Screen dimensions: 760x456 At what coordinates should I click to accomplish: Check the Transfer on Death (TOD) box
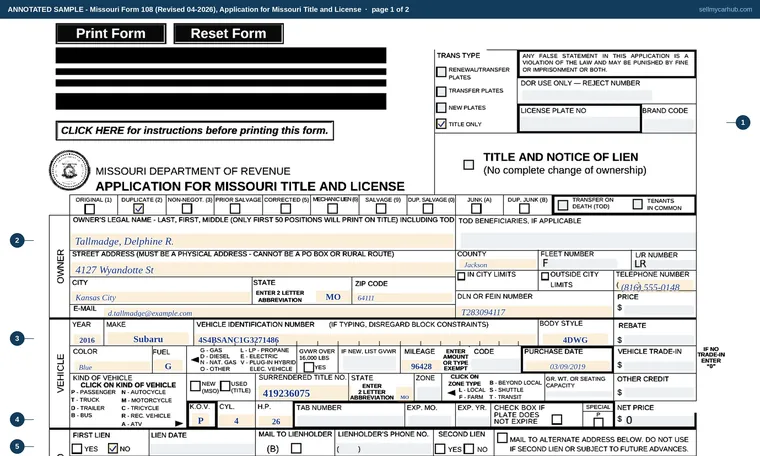point(563,205)
